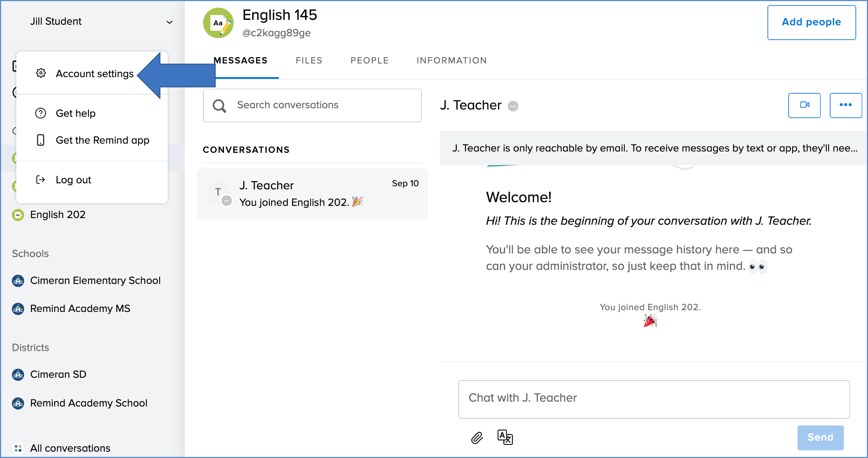The height and width of the screenshot is (458, 868).
Task: Click the English 145 class avatar icon
Action: point(218,23)
